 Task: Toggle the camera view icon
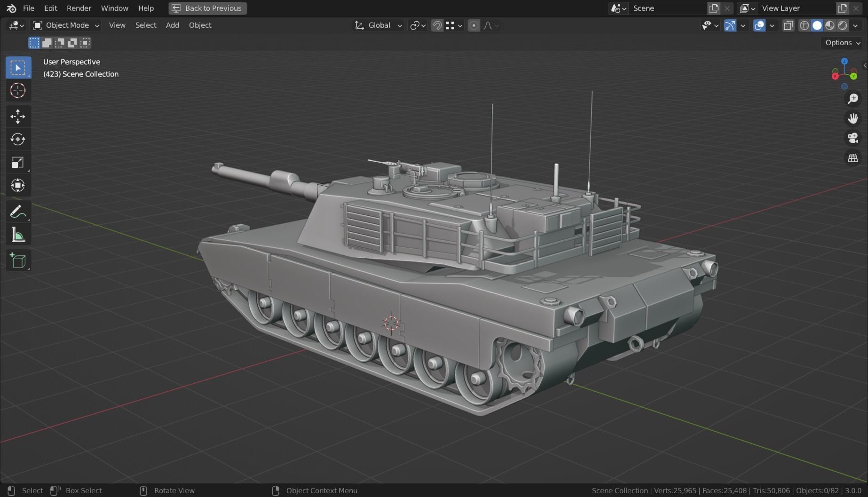point(852,138)
